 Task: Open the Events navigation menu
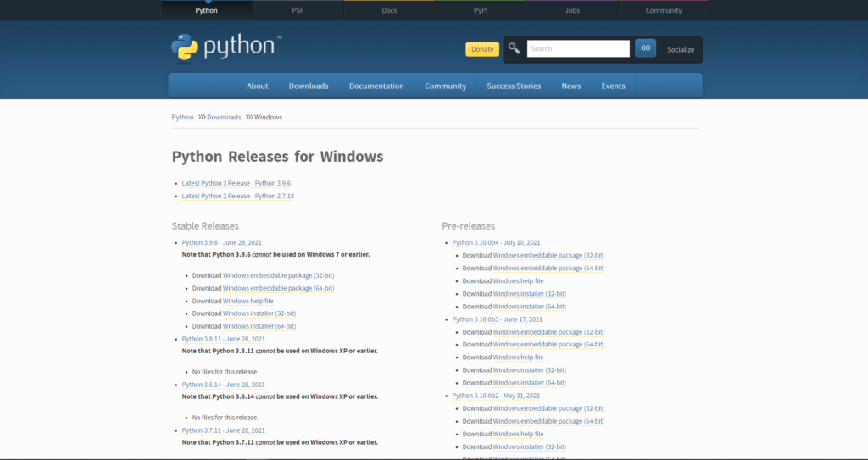pos(613,86)
